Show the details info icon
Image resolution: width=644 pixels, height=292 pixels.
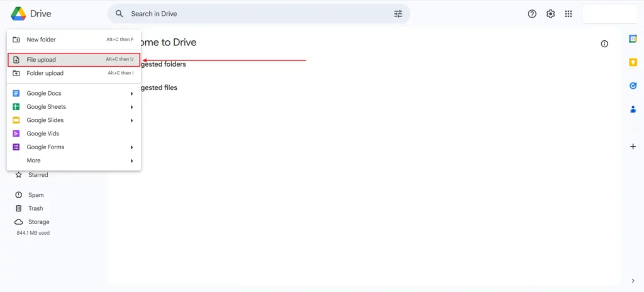(604, 44)
